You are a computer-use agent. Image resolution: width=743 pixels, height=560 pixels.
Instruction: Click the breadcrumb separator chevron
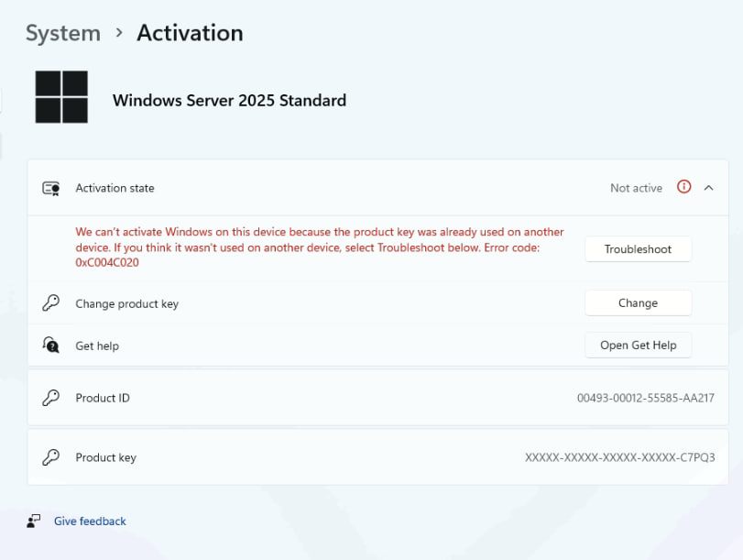(119, 33)
